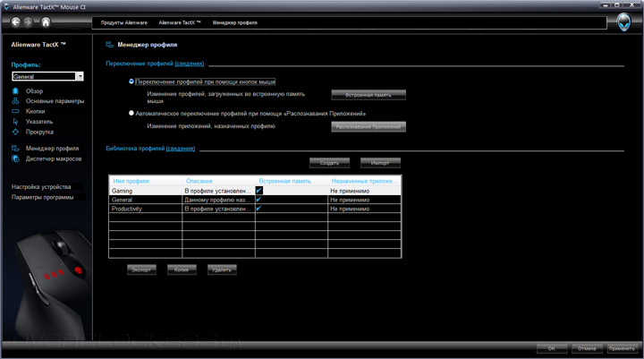Open сведения link for profile switching
Viewport: 644px width, 359px height.
coord(190,64)
